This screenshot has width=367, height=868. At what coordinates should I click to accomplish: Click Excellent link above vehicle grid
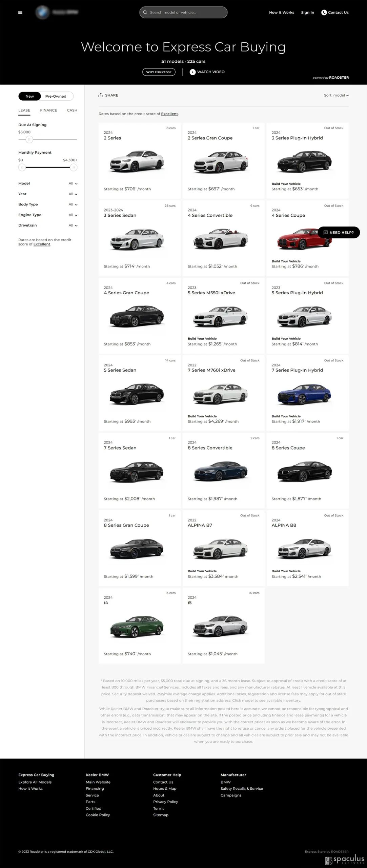[169, 114]
